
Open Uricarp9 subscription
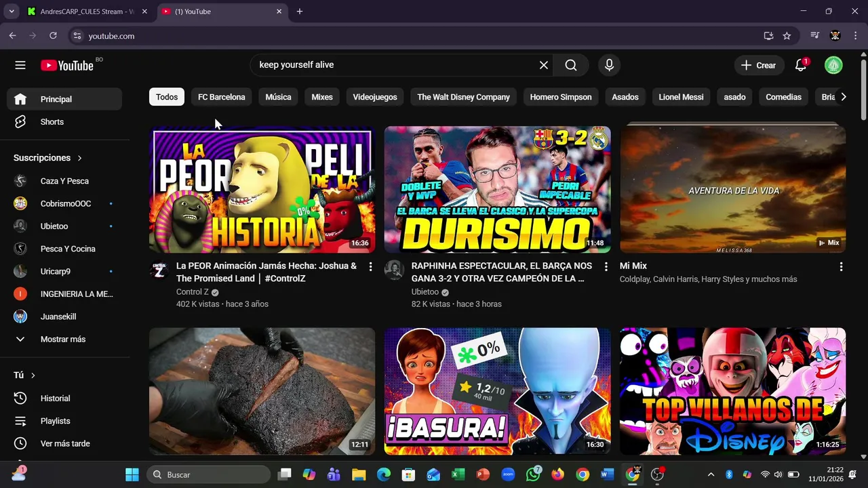[65, 271]
